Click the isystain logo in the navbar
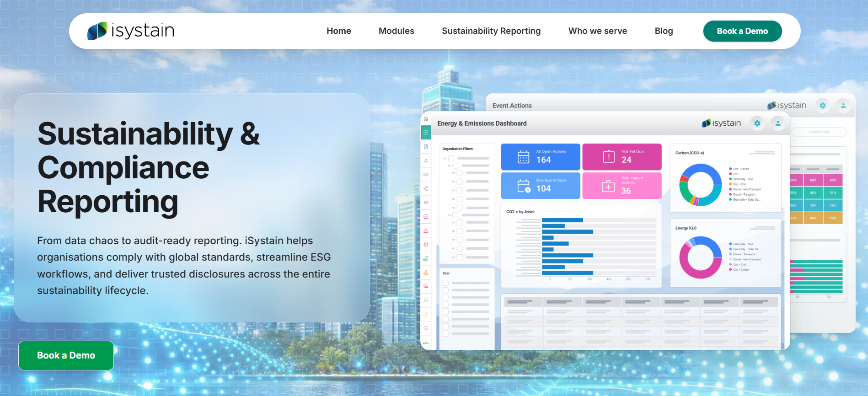Image resolution: width=868 pixels, height=396 pixels. pos(131,31)
